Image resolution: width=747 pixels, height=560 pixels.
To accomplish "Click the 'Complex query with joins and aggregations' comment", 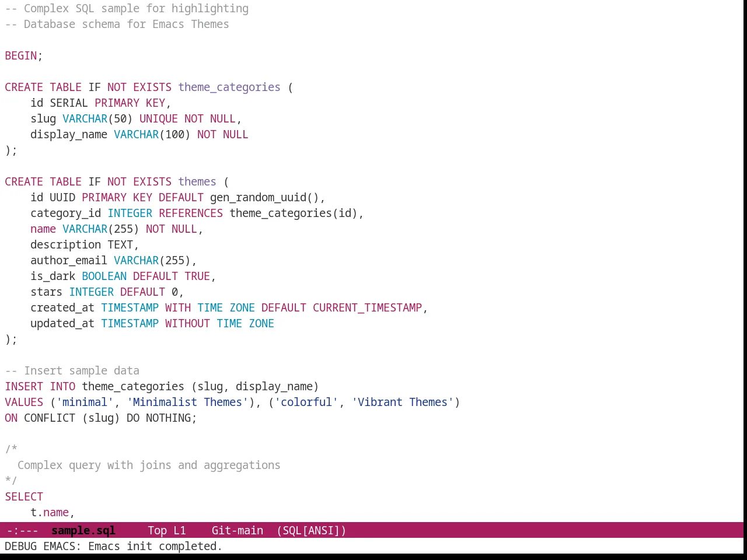I will pos(149,465).
